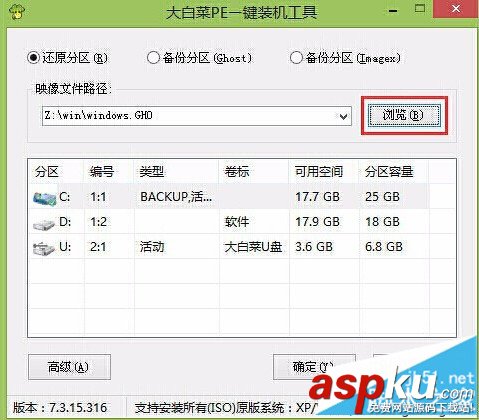Click the D: drive icon
Viewport: 479px width, 420px height.
click(44, 224)
